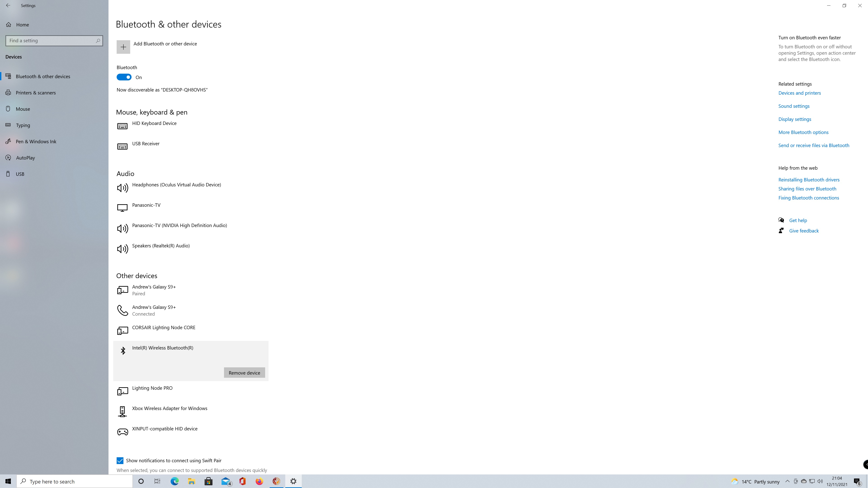The width and height of the screenshot is (868, 488).
Task: Open the Microsoft Store taskbar icon
Action: (x=208, y=481)
